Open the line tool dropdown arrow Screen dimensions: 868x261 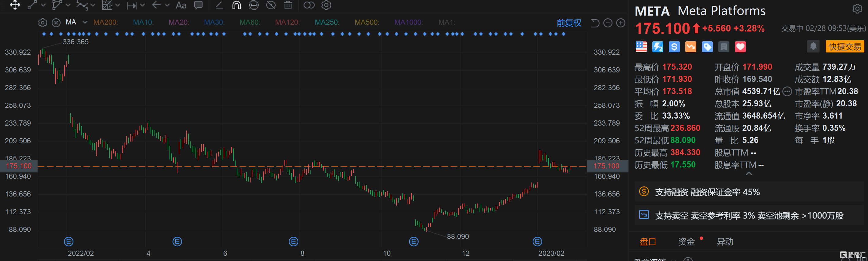(x=43, y=5)
